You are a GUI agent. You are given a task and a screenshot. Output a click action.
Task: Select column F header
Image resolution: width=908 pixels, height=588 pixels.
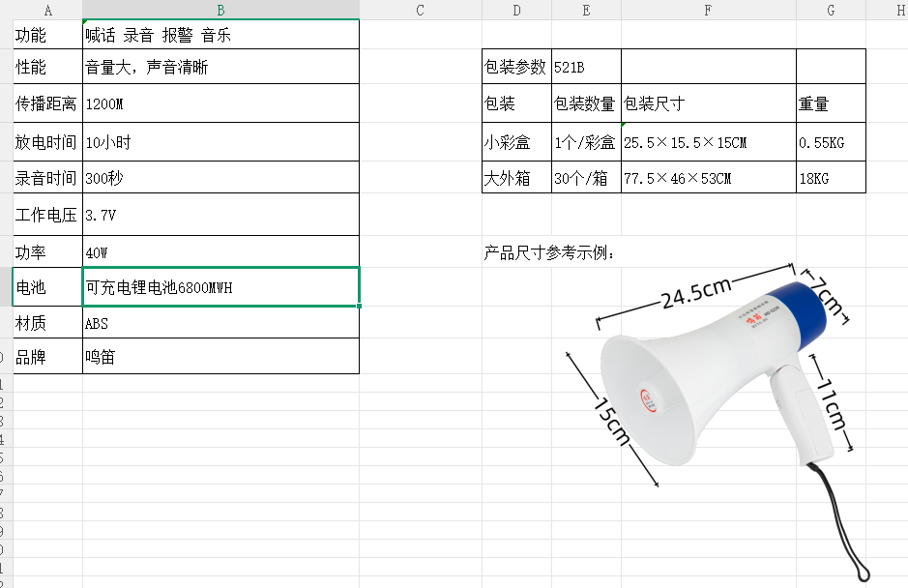708,10
